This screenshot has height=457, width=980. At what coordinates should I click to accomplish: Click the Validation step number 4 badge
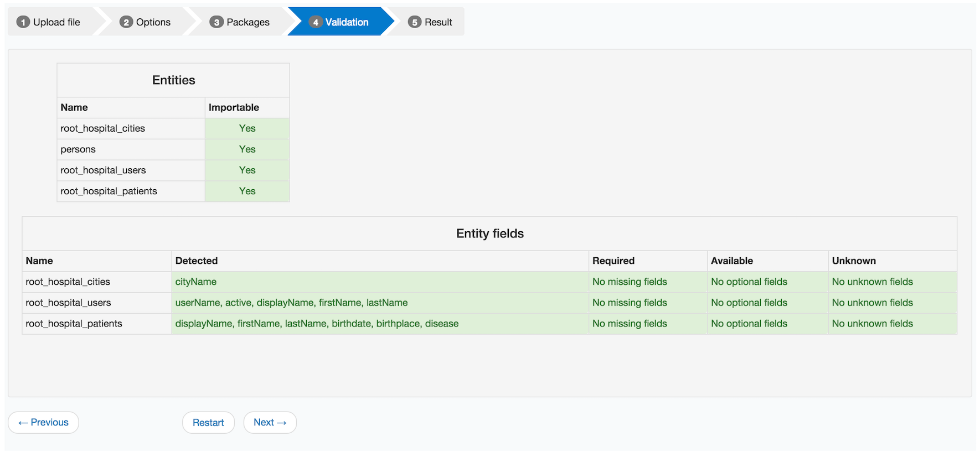click(316, 22)
